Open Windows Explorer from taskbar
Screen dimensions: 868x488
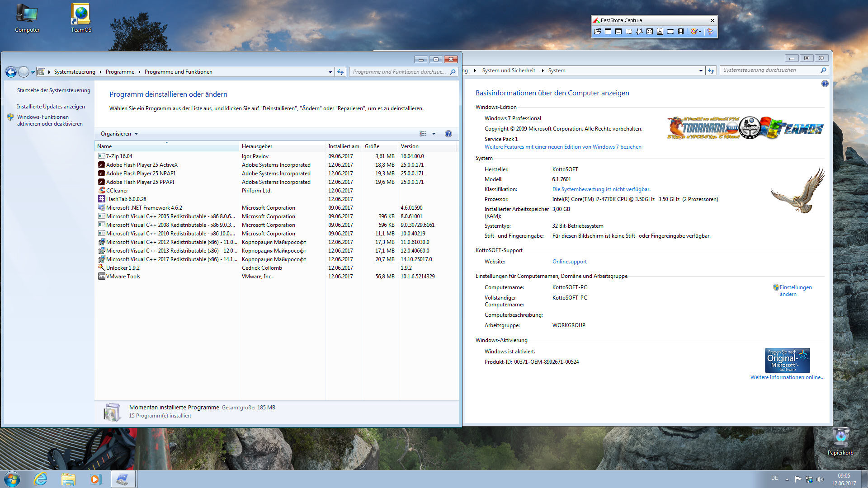tap(68, 479)
